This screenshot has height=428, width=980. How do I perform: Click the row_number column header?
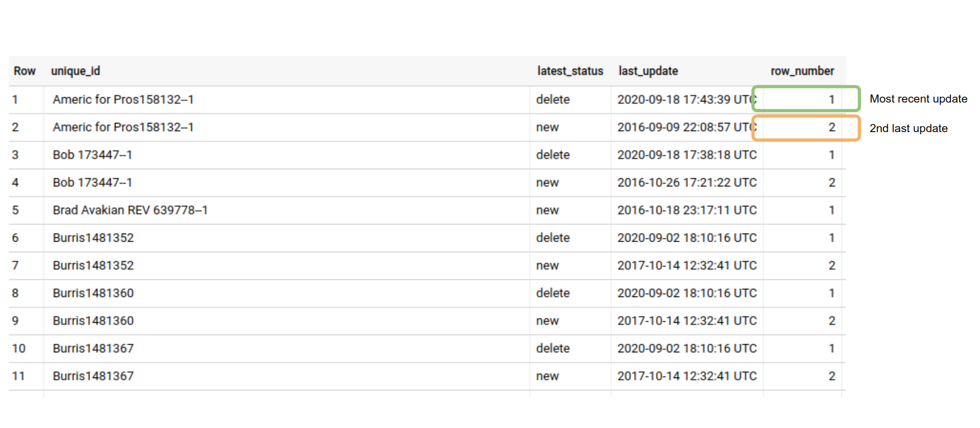pyautogui.click(x=802, y=71)
